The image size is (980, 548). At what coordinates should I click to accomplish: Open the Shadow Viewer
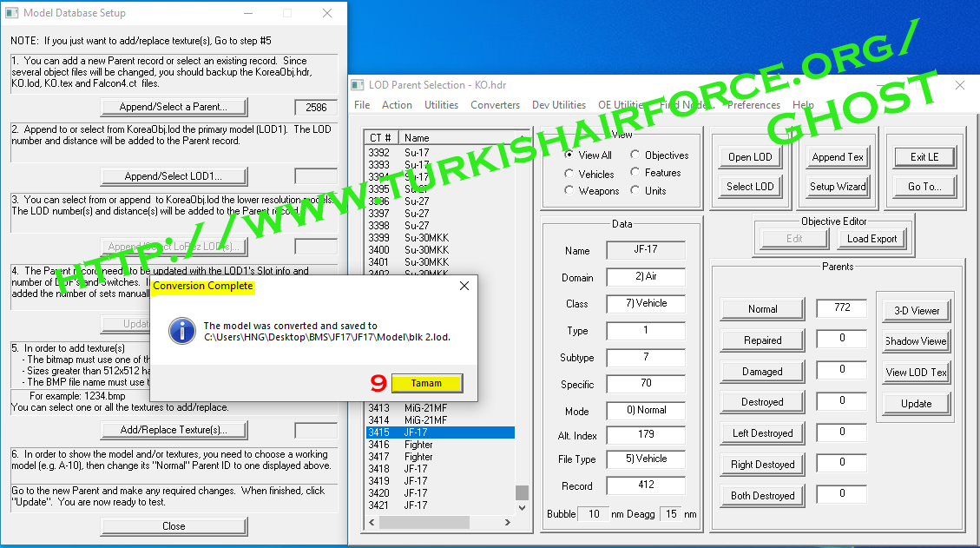pos(917,341)
